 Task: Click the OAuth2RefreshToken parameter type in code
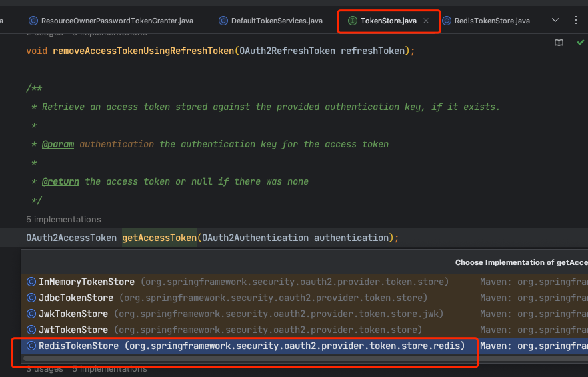click(287, 51)
